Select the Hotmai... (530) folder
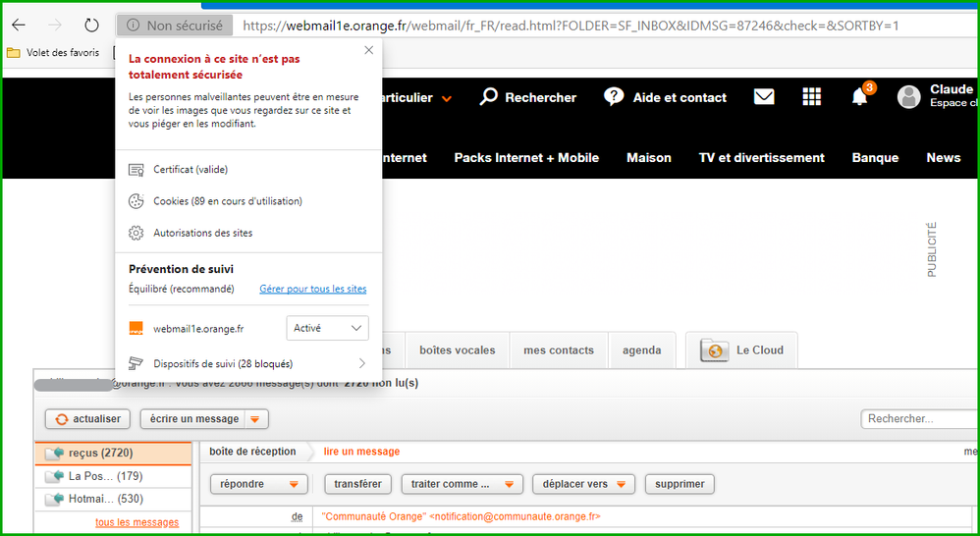This screenshot has height=536, width=980. click(113, 499)
